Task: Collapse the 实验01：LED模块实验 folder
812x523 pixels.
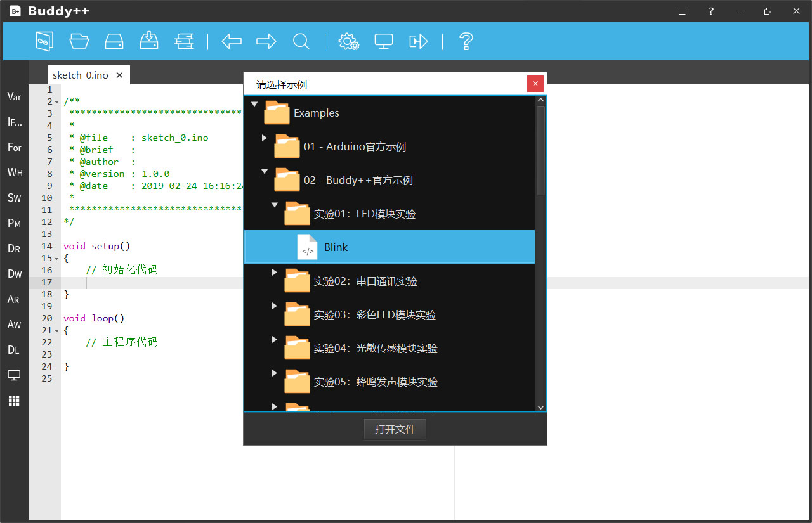Action: [x=275, y=205]
